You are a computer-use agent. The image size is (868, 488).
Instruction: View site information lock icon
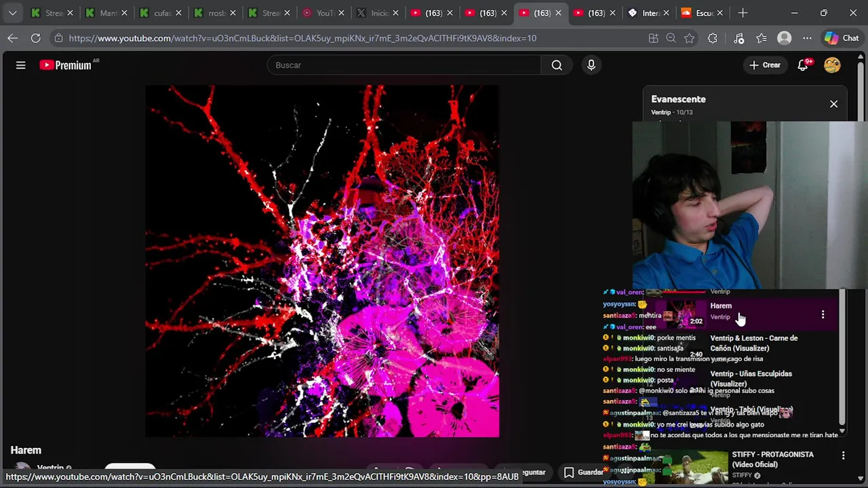[59, 38]
